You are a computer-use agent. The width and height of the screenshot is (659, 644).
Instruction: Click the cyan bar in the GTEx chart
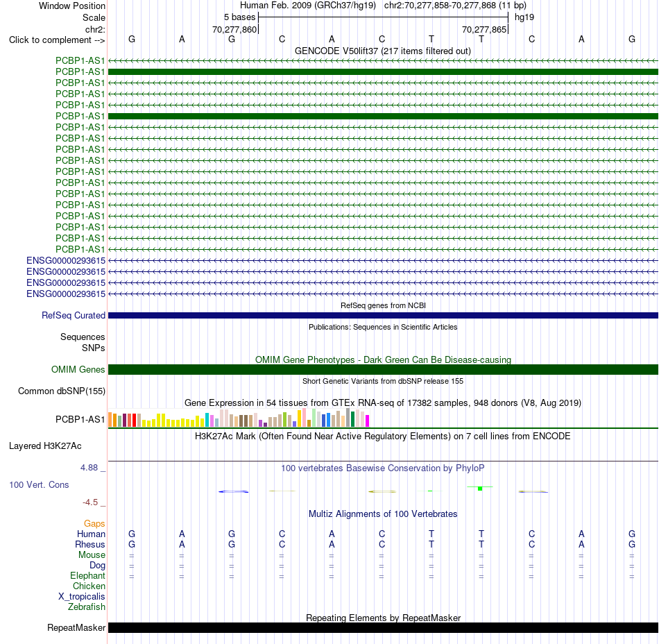click(x=207, y=420)
